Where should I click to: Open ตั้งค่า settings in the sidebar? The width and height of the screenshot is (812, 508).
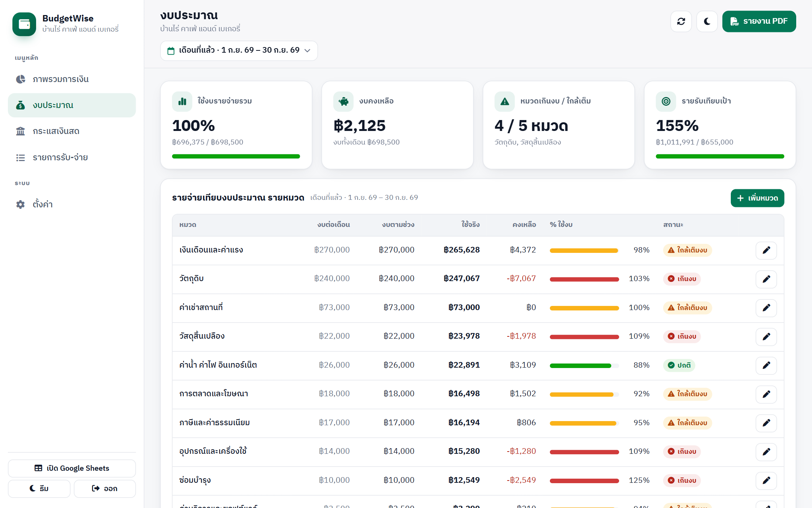click(x=72, y=204)
